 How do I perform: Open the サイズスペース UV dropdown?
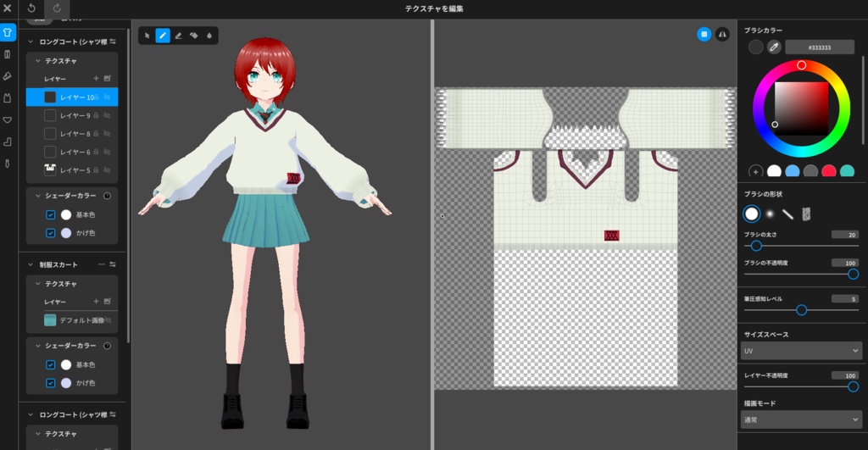tap(801, 351)
